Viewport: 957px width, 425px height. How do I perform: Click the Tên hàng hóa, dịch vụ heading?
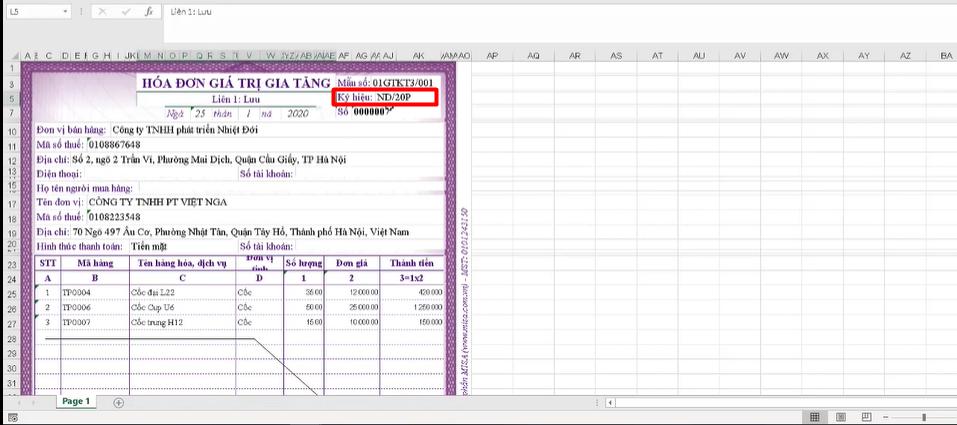click(x=182, y=263)
